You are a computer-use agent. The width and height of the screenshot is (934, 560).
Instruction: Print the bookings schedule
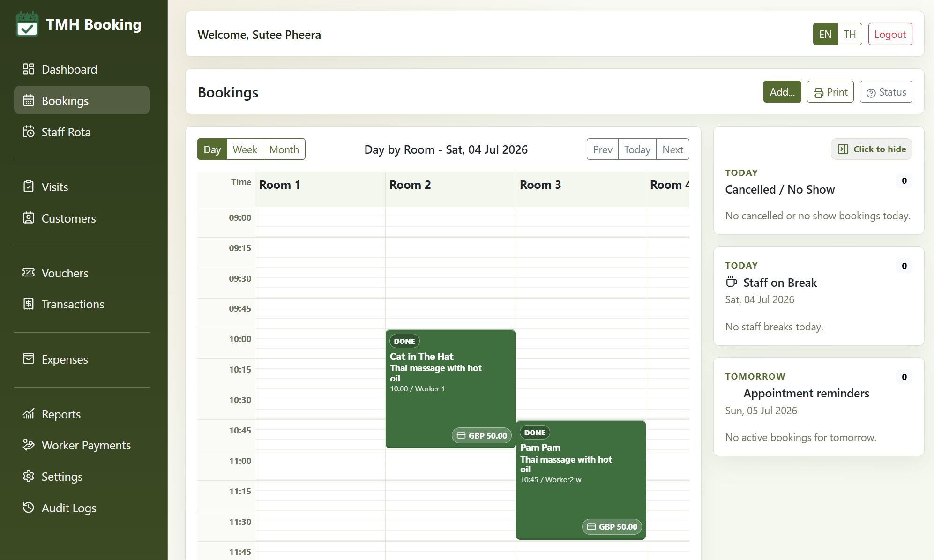point(830,92)
